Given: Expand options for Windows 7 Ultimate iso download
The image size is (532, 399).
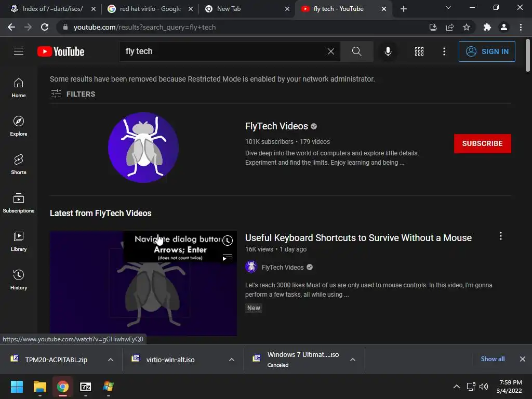Looking at the screenshot, I should click(353, 360).
